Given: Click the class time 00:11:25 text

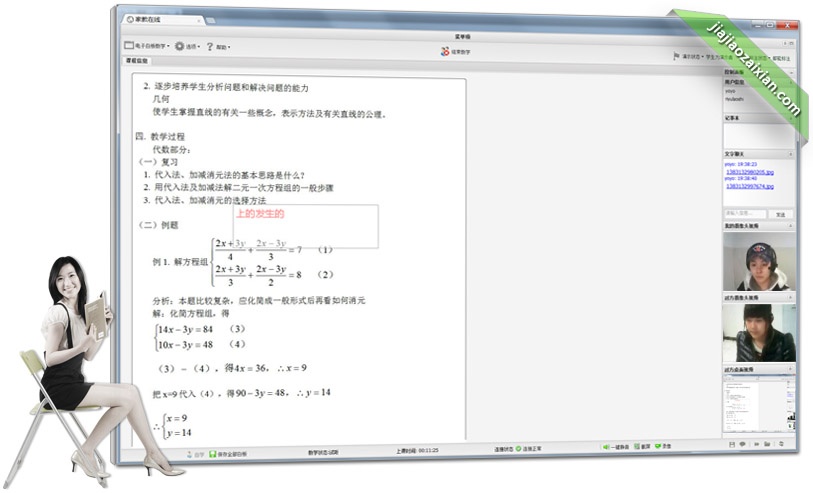Looking at the screenshot, I should [417, 450].
